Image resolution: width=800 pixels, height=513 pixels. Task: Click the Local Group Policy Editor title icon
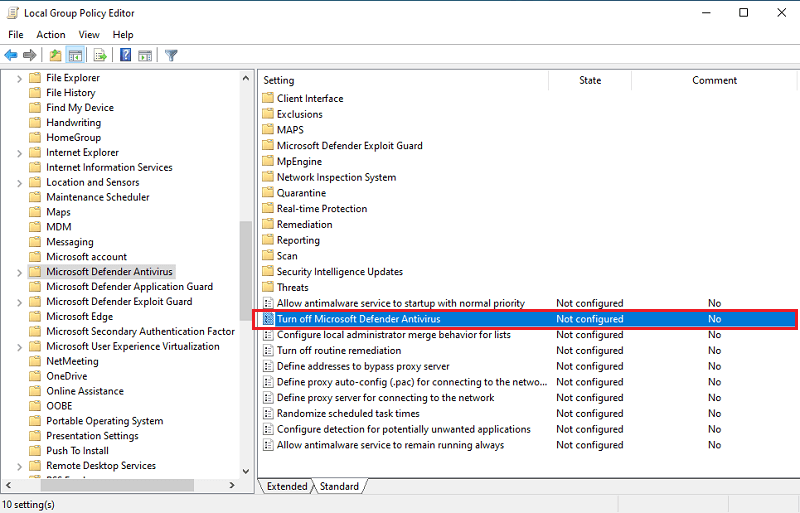point(12,13)
